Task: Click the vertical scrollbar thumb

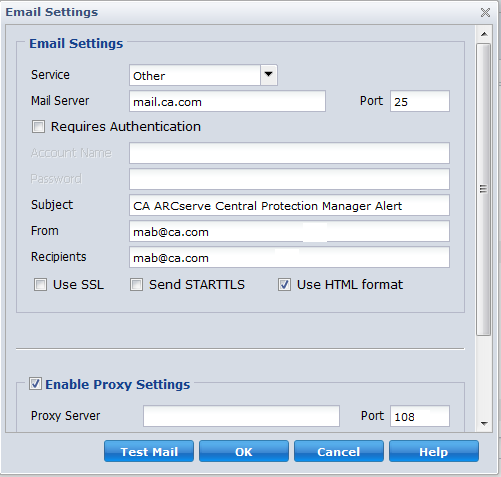Action: click(x=483, y=189)
